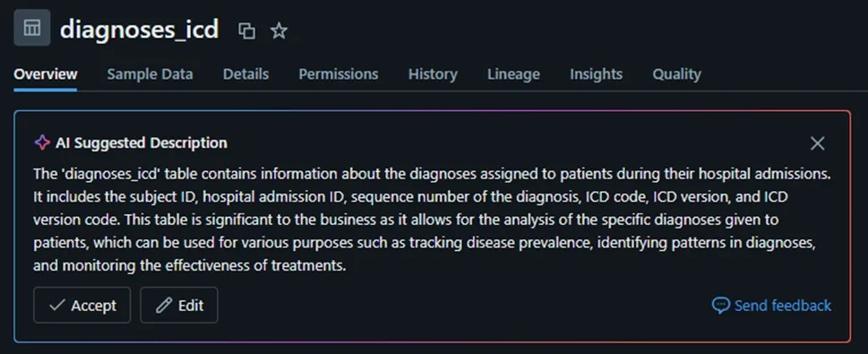Select the Overview tab

46,74
